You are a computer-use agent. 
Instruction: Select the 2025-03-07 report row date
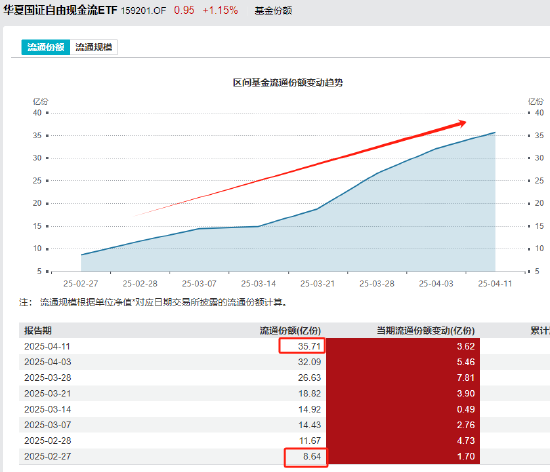pos(47,425)
